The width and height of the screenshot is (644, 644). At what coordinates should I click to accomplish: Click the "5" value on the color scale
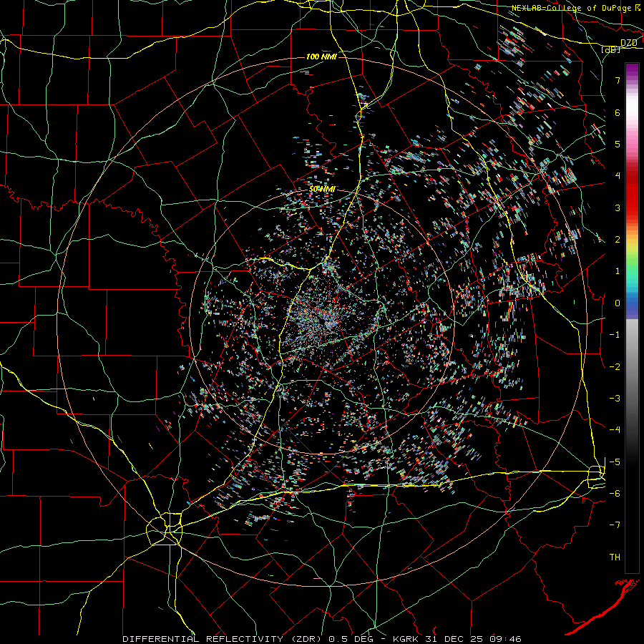(618, 144)
